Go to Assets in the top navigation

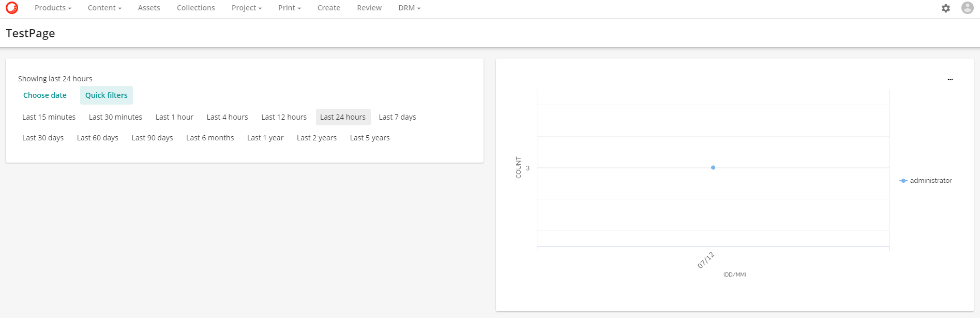tap(149, 8)
